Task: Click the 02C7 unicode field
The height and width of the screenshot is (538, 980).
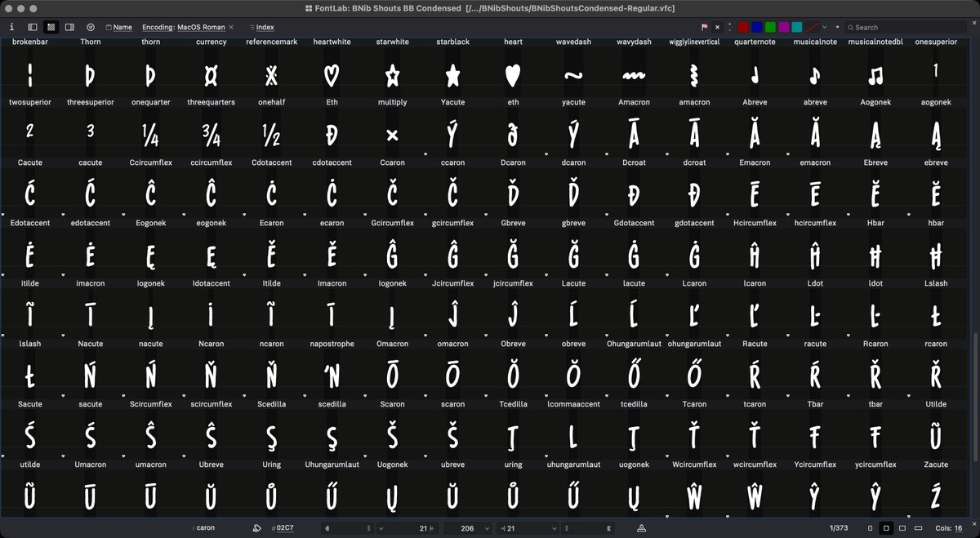Action: pyautogui.click(x=284, y=528)
